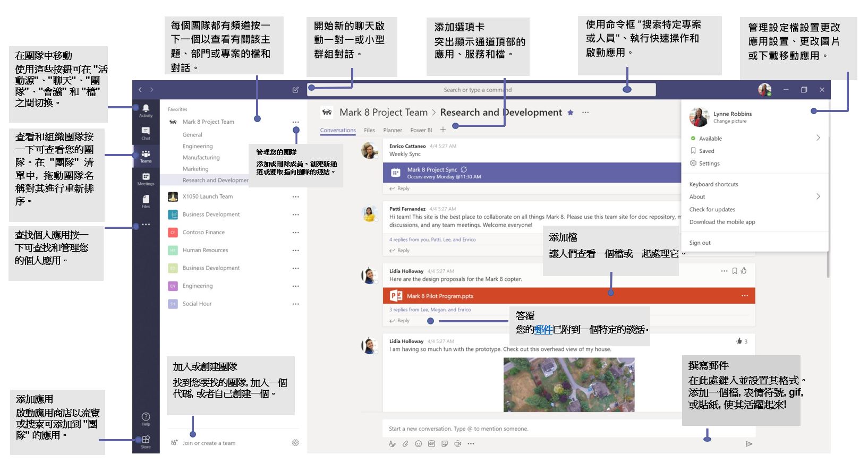
Task: Open the aerial house photo thumbnail
Action: click(569, 384)
